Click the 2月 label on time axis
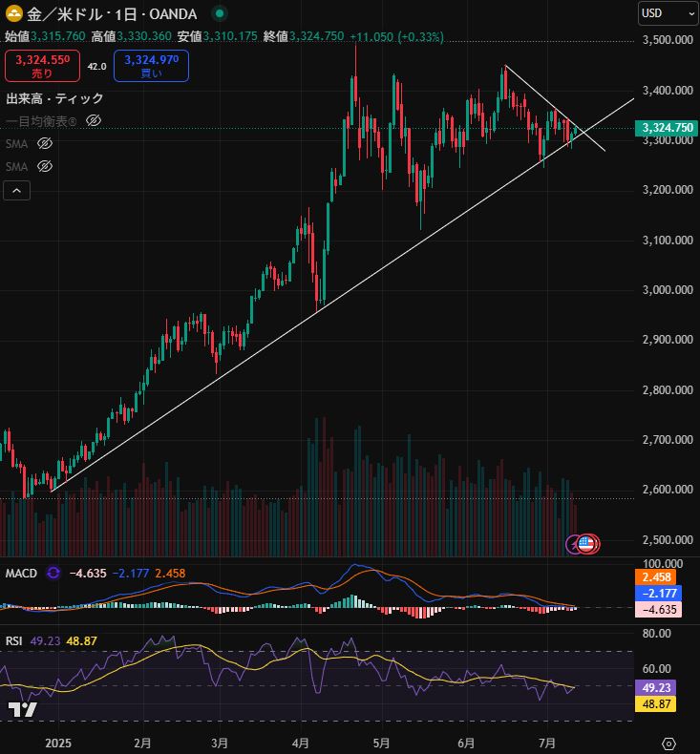 (x=142, y=743)
